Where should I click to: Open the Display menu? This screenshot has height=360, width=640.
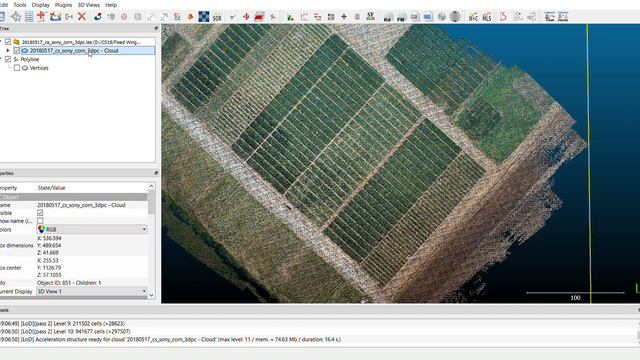click(40, 5)
